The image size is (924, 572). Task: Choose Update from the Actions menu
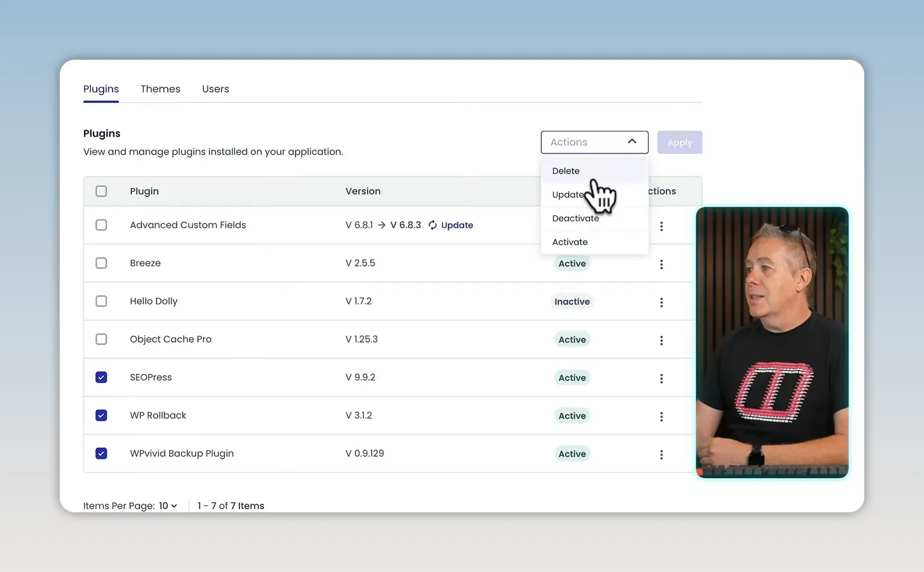tap(594, 195)
